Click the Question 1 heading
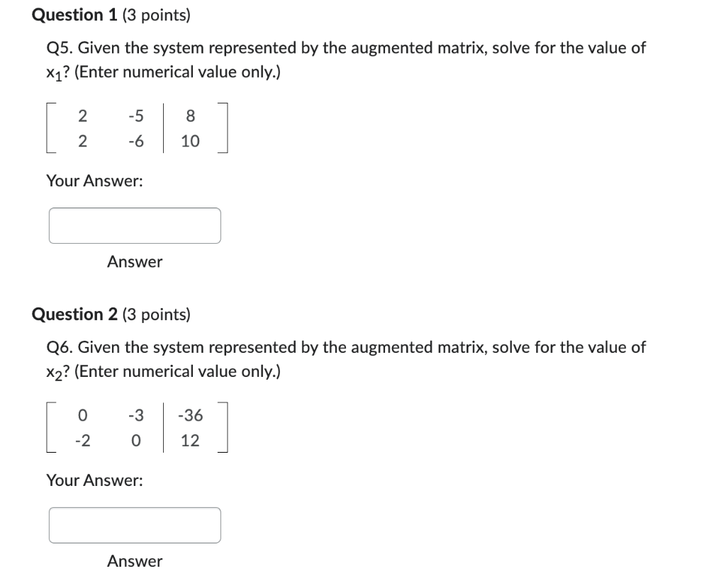This screenshot has width=726, height=588. point(74,14)
